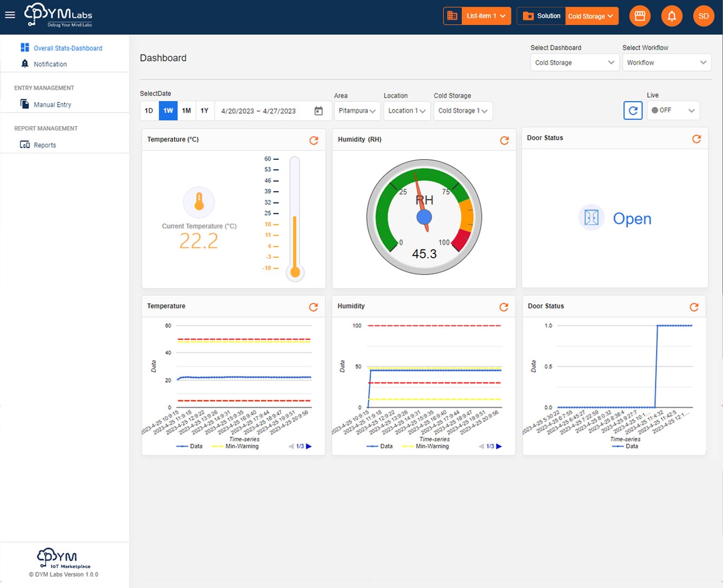
Task: Click the DYM IoT Marketplace footer logo
Action: coord(63,558)
